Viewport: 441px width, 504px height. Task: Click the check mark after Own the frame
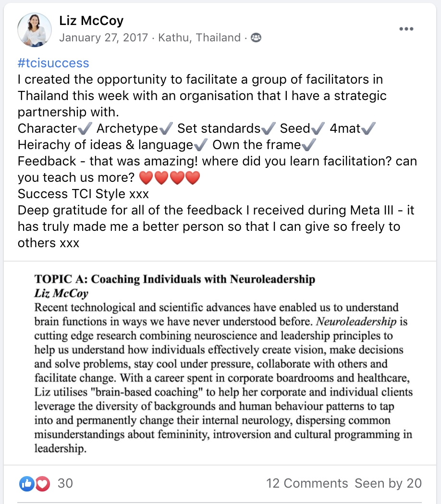point(309,145)
